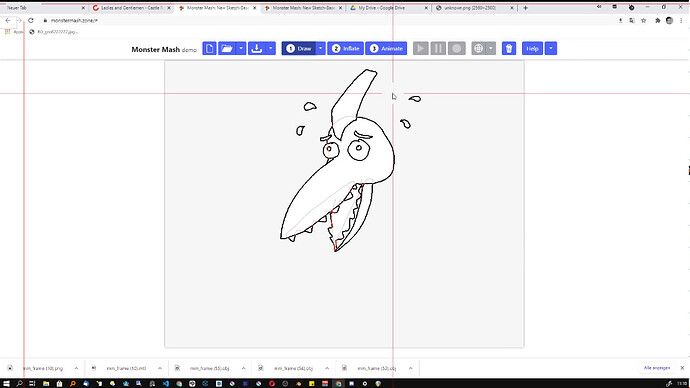Click Alle anzeigen to show all downloads
Image resolution: width=690 pixels, height=388 pixels.
click(x=657, y=368)
